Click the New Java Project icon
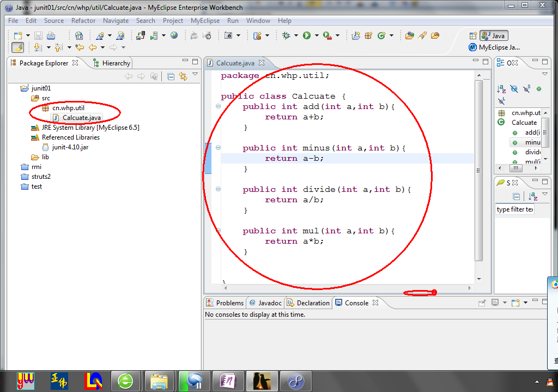 tap(356, 35)
